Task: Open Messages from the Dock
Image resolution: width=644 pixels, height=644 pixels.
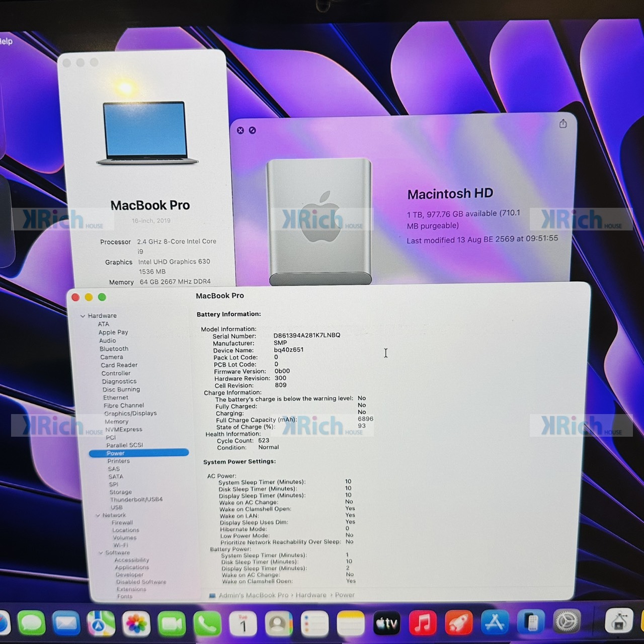Action: pyautogui.click(x=32, y=624)
